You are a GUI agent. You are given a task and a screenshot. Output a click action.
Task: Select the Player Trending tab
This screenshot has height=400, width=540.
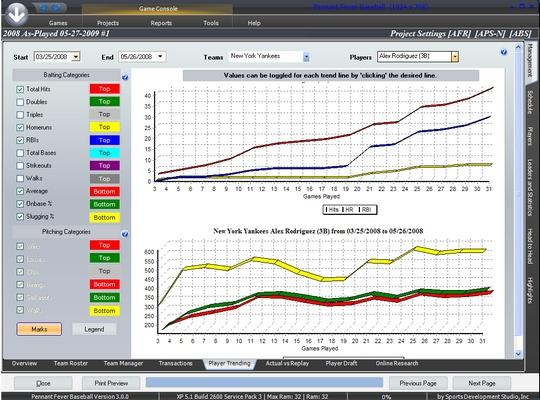click(x=229, y=363)
